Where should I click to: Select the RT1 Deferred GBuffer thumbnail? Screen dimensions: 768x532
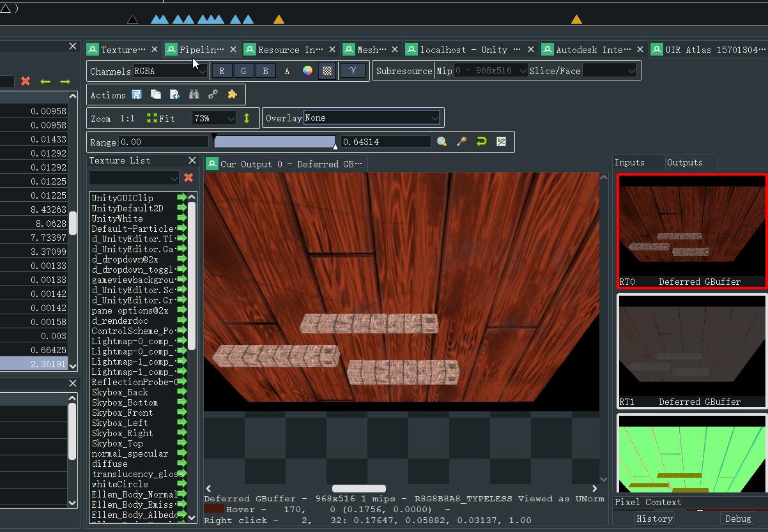(691, 348)
